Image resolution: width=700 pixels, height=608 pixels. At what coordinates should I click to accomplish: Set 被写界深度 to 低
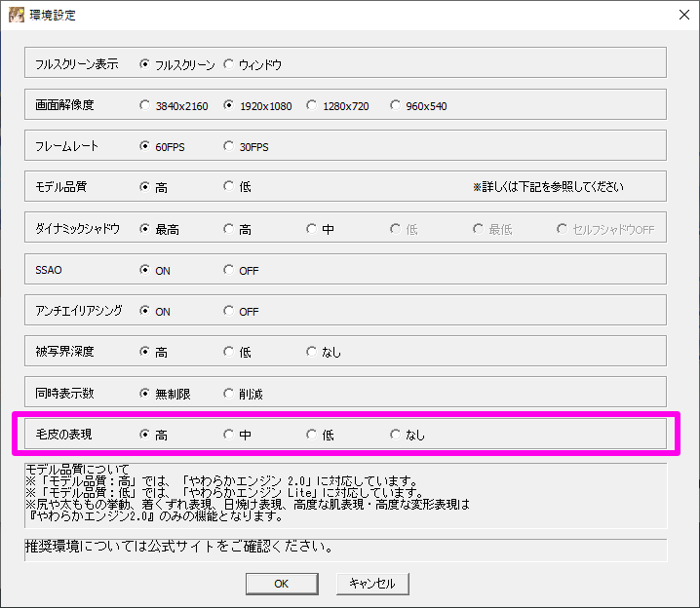tap(229, 352)
